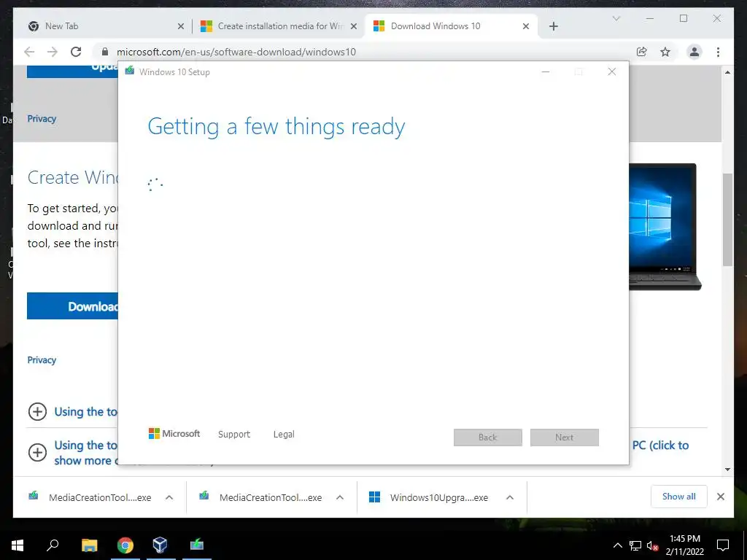
Task: Expand options for Windows10Upgrade download
Action: click(510, 497)
